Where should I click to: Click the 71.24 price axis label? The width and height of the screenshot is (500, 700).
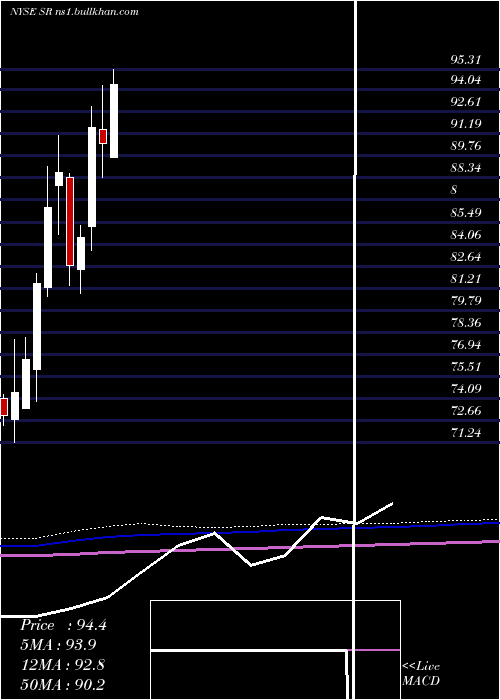[466, 433]
